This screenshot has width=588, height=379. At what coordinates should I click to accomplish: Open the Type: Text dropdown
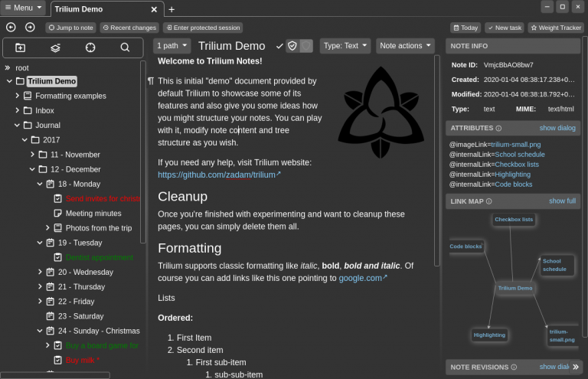point(345,46)
